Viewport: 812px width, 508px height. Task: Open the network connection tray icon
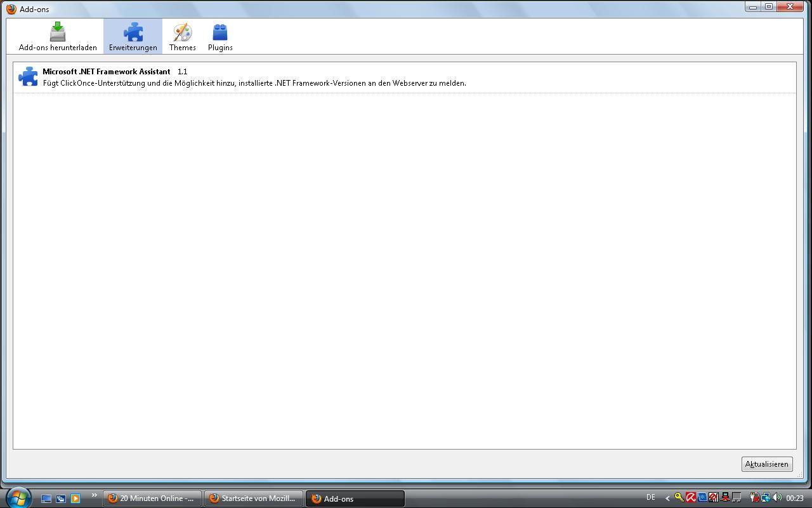click(766, 498)
